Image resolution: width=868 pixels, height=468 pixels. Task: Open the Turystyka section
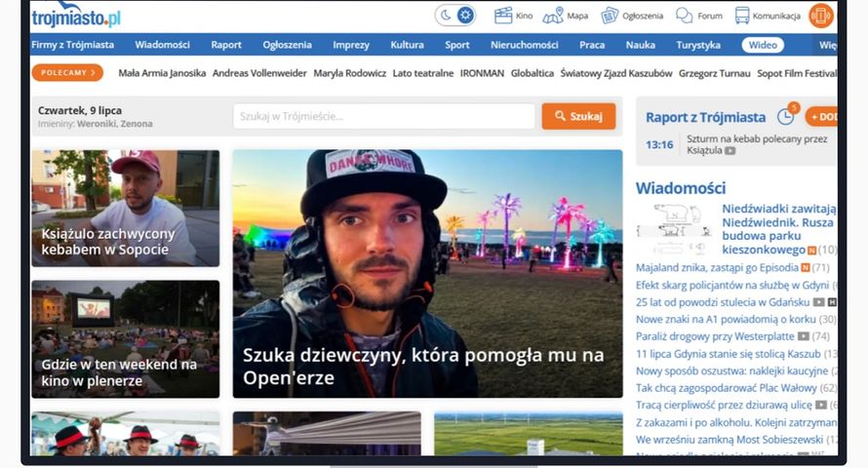coord(698,45)
